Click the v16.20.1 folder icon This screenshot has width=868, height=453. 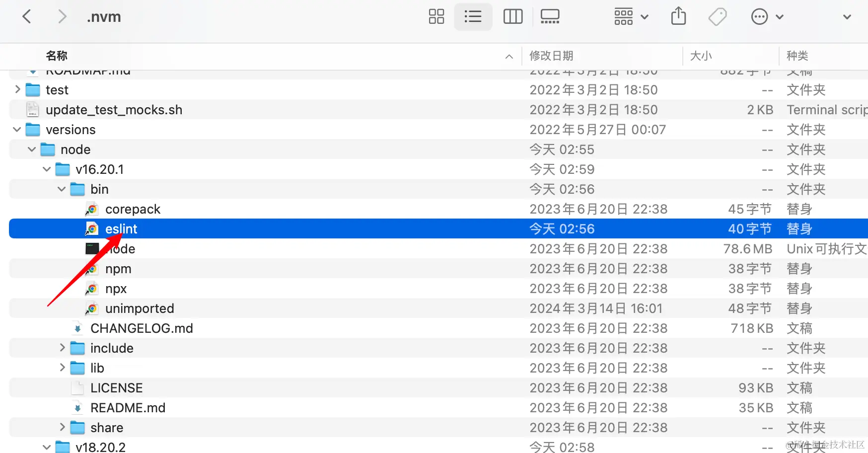[x=63, y=169]
